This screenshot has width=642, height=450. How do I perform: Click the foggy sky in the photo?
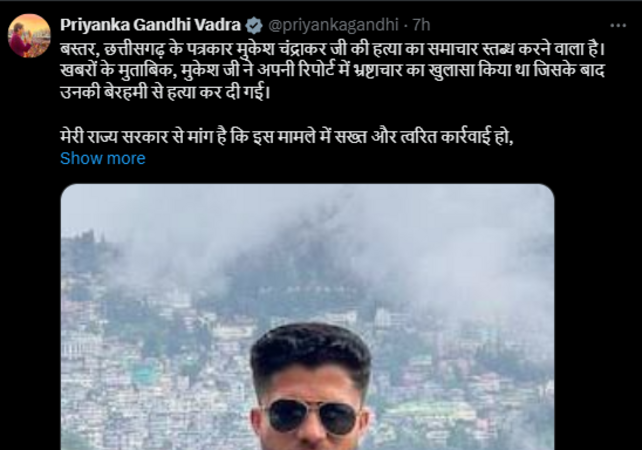(x=307, y=213)
